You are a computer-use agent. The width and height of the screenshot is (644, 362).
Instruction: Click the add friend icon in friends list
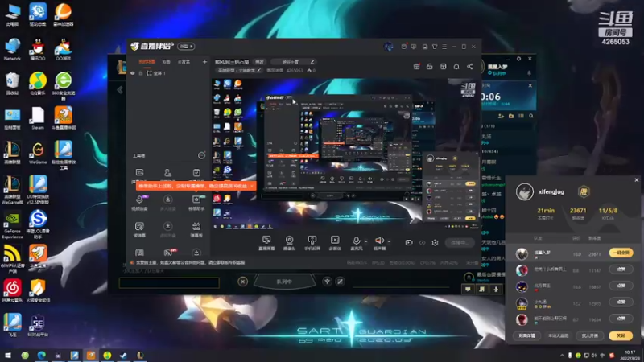coord(501,116)
